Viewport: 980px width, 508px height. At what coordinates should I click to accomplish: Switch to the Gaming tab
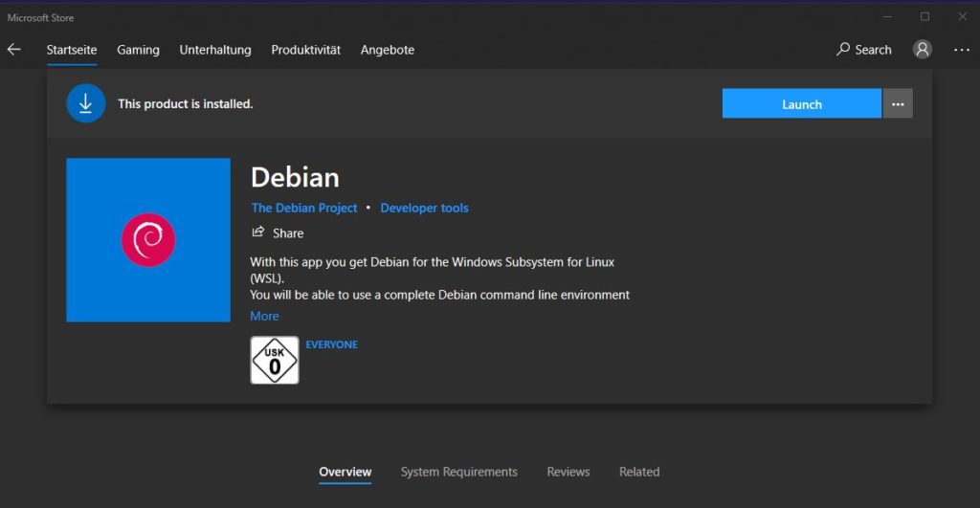138,50
